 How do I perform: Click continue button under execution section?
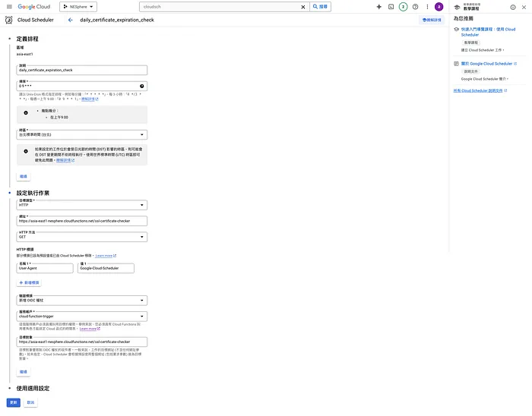(24, 372)
